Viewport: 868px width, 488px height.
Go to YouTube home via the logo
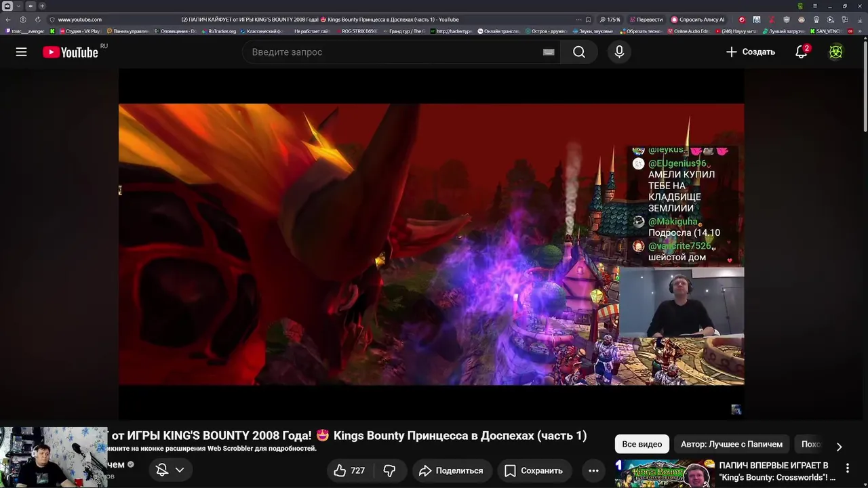[71, 52]
